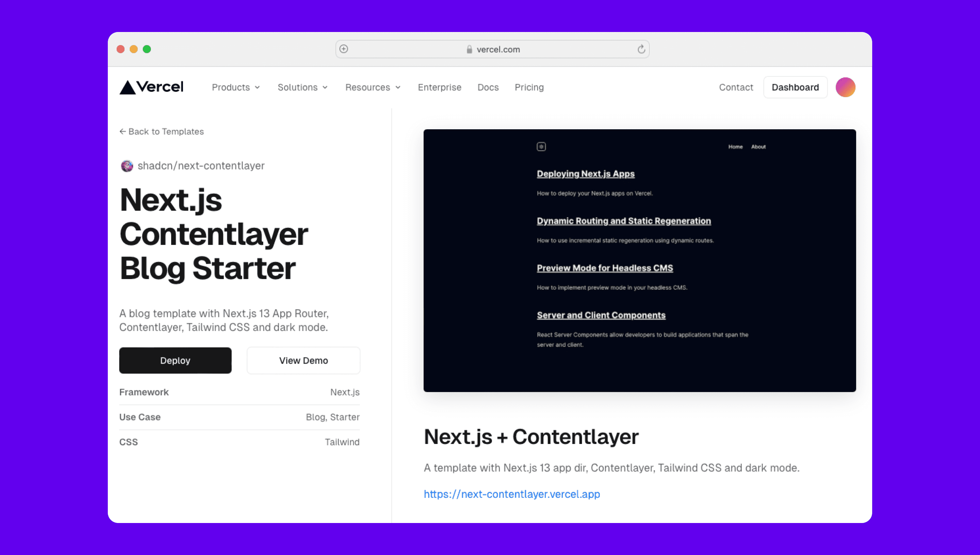The image size is (980, 555).
Task: Expand the Products dropdown menu
Action: tap(236, 87)
